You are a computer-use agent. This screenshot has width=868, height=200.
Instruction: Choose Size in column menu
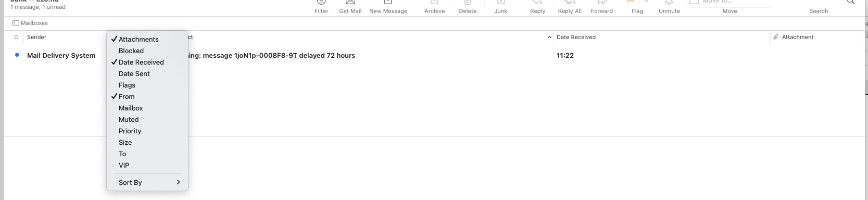point(147,142)
